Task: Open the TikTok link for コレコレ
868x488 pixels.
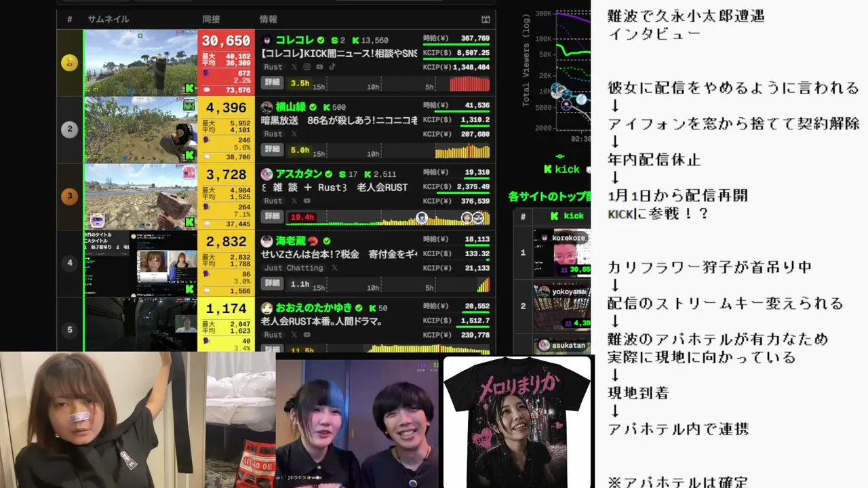Action: [x=332, y=67]
